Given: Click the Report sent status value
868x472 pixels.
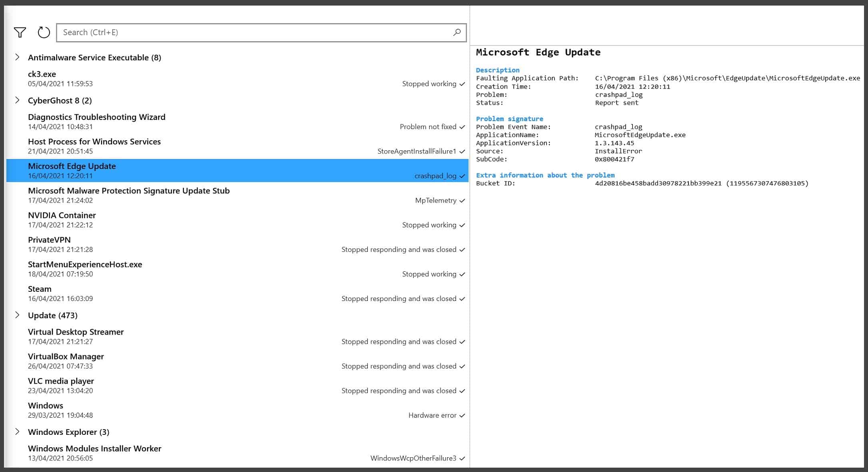Looking at the screenshot, I should 617,103.
